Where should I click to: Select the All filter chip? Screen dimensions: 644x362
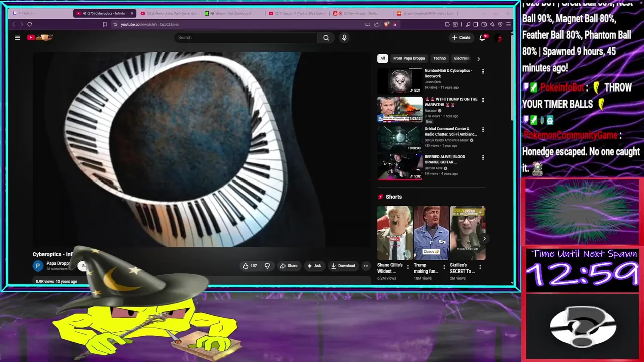tap(382, 58)
